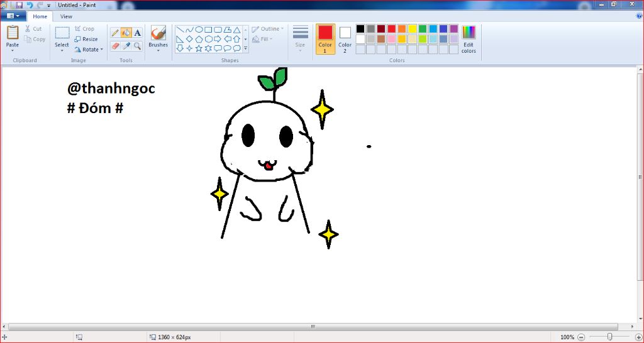Select the Fill with color bucket tool

click(x=126, y=33)
